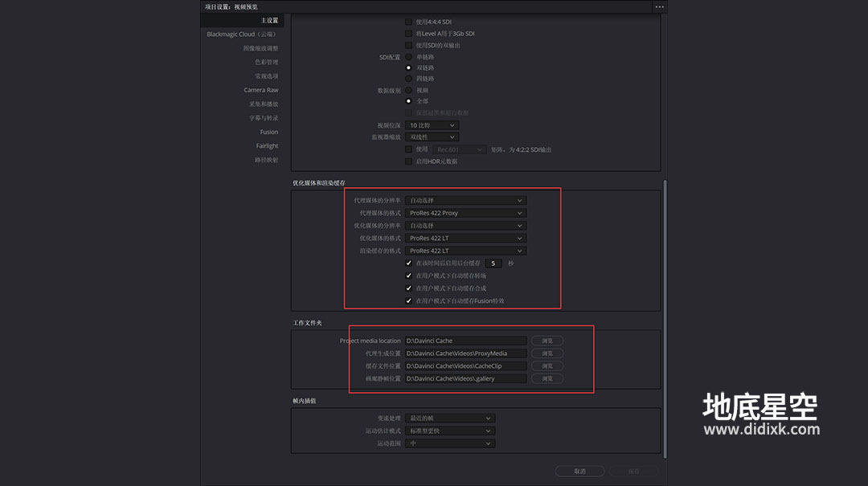
Task: Uncheck 在该时间后启用后台缓存 checkbox
Action: (408, 263)
